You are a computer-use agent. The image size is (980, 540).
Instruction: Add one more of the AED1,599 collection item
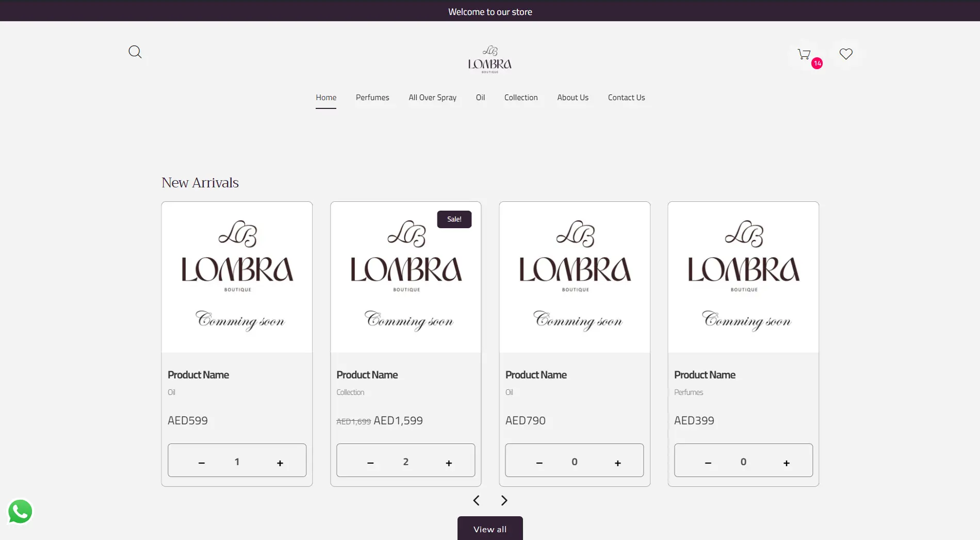[448, 463]
